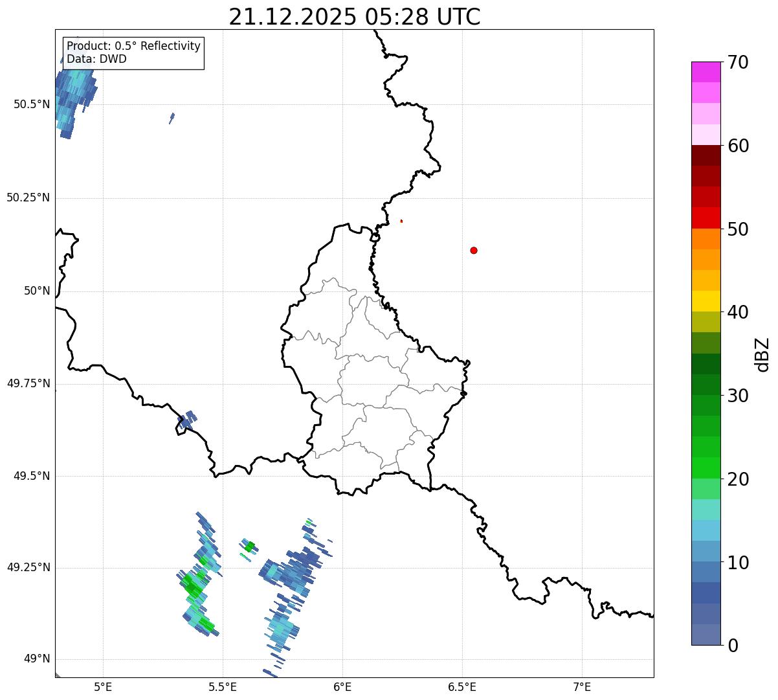
Task: Click the 50.5°N latitude label
Action: [x=31, y=104]
